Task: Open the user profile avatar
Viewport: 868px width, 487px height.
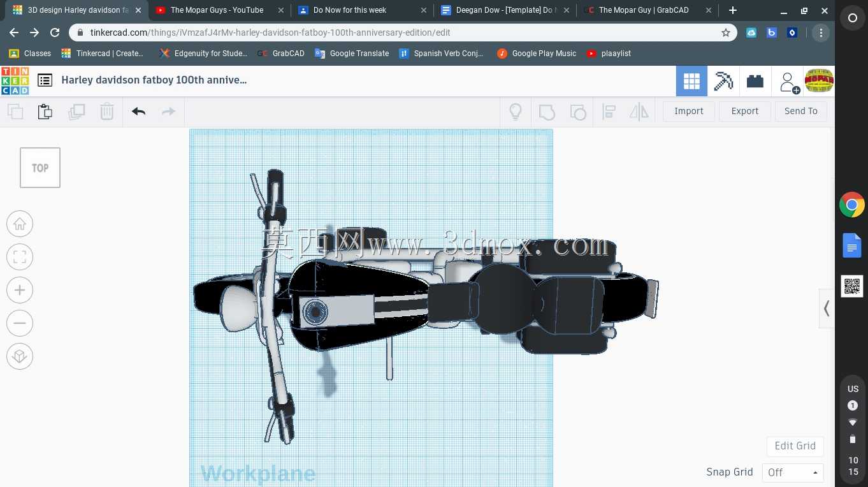Action: 820,81
